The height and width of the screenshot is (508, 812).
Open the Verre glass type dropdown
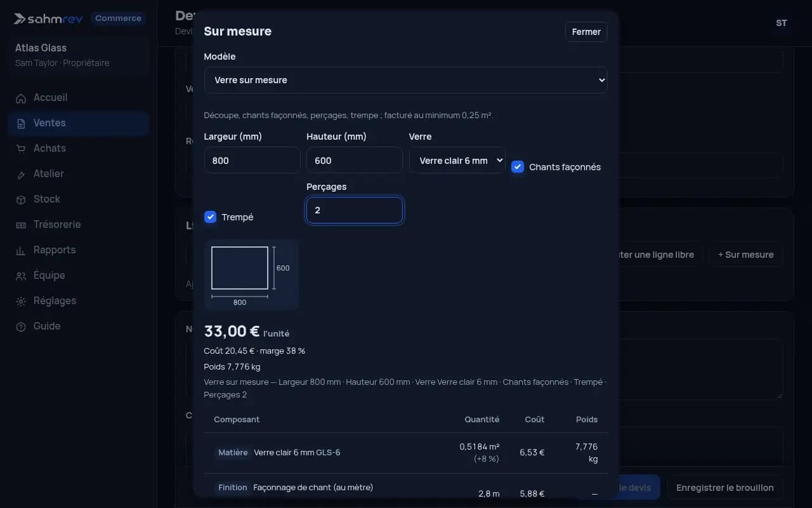point(457,160)
